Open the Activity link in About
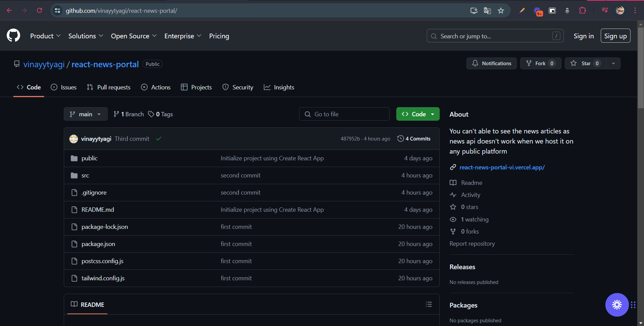This screenshot has height=326, width=644. coord(465,195)
